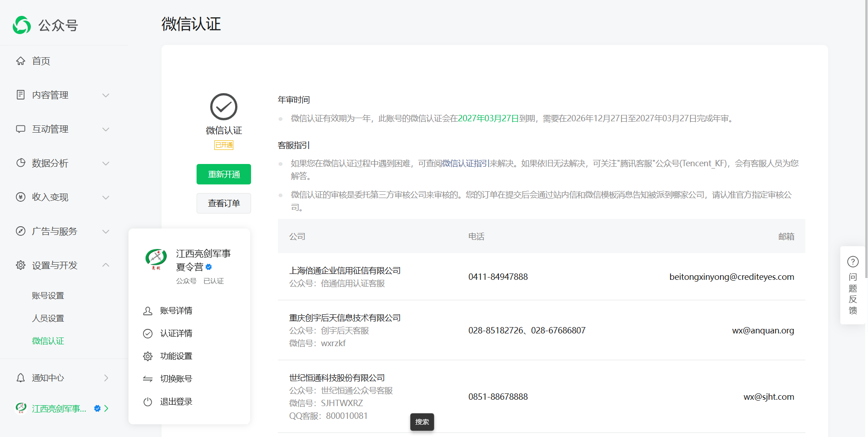
Task: Click the bell icon beside 通知中心
Action: (20, 378)
